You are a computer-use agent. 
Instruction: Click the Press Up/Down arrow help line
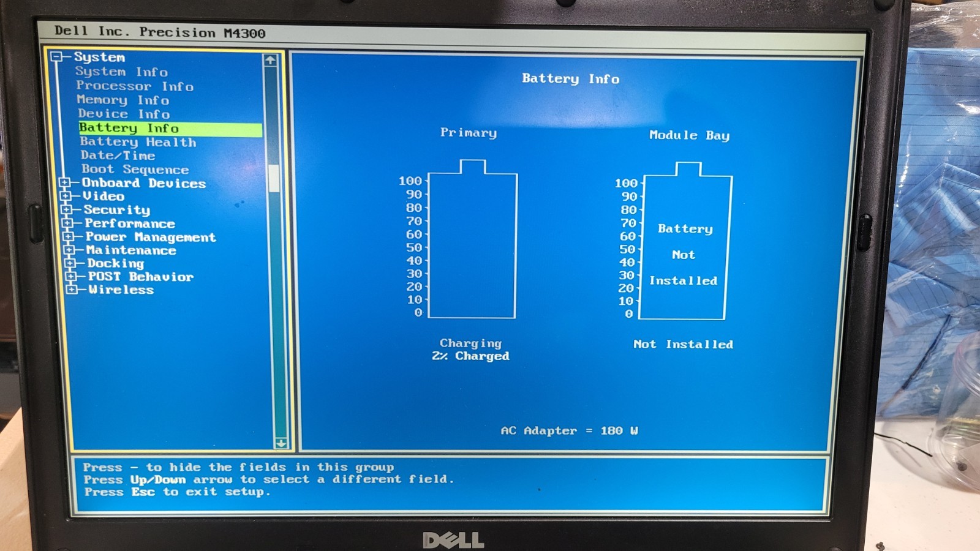[269, 479]
